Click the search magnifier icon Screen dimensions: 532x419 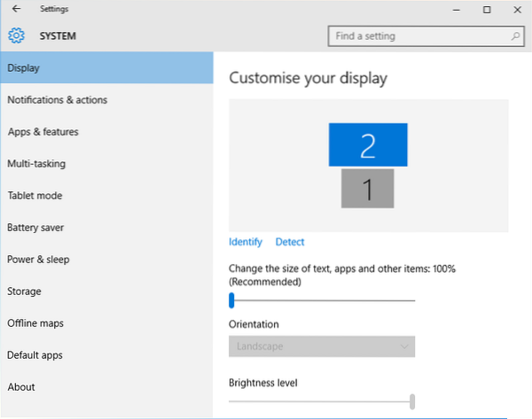point(515,36)
